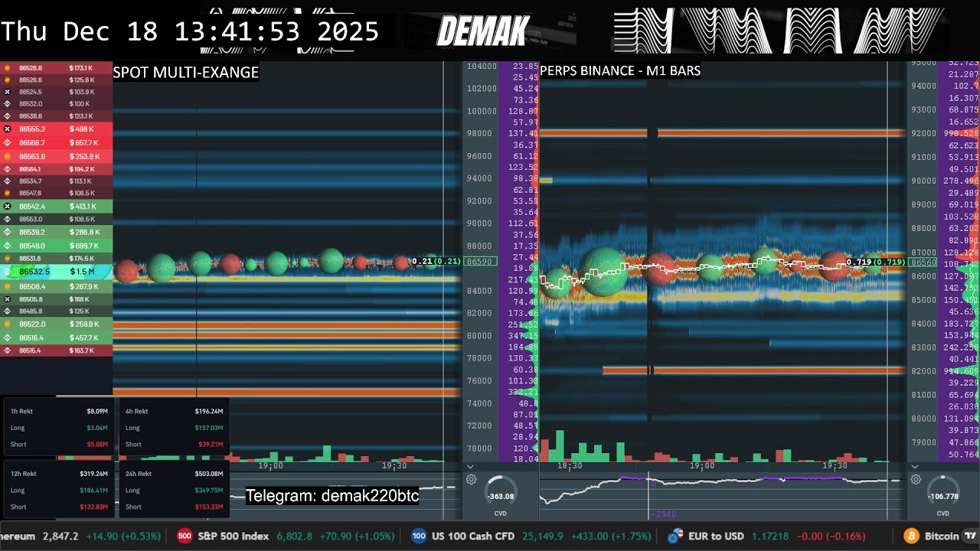Click 12h Rekt Short value $132.83M
Screen dimensions: 980x551
[x=94, y=507]
